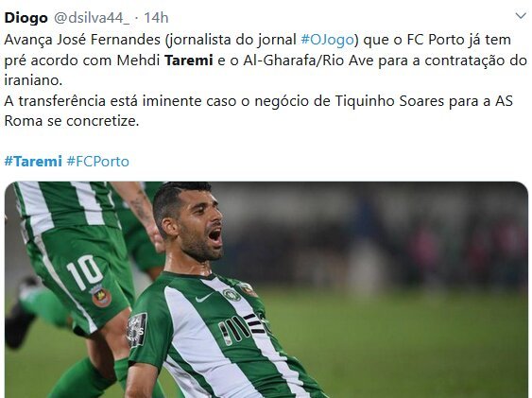Click the league badge on jersey sleeve
Screen dimensions: 532x398
[137, 331]
